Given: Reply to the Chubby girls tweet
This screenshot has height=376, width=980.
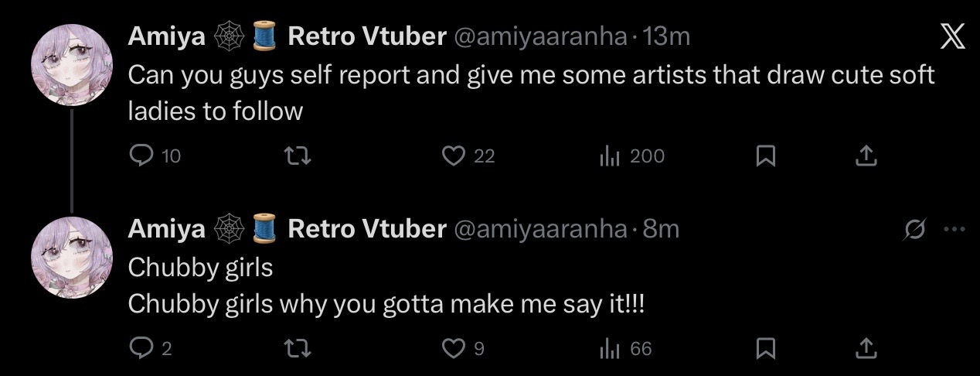Looking at the screenshot, I should [150, 348].
